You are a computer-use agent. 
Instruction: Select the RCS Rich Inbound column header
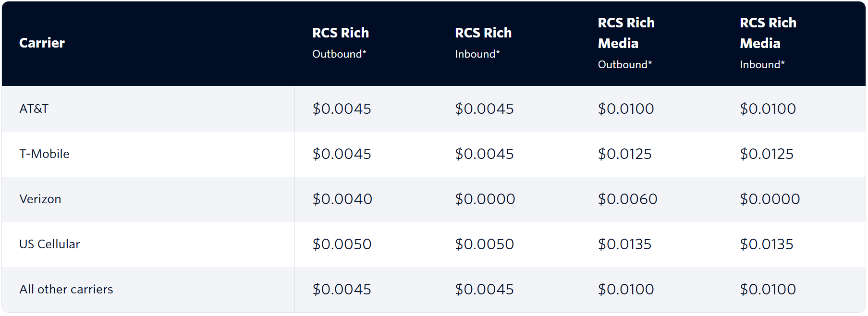point(483,43)
